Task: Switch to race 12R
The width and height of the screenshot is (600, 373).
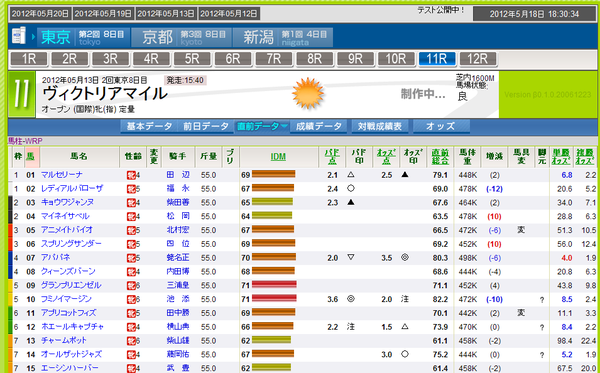Action: (x=478, y=59)
